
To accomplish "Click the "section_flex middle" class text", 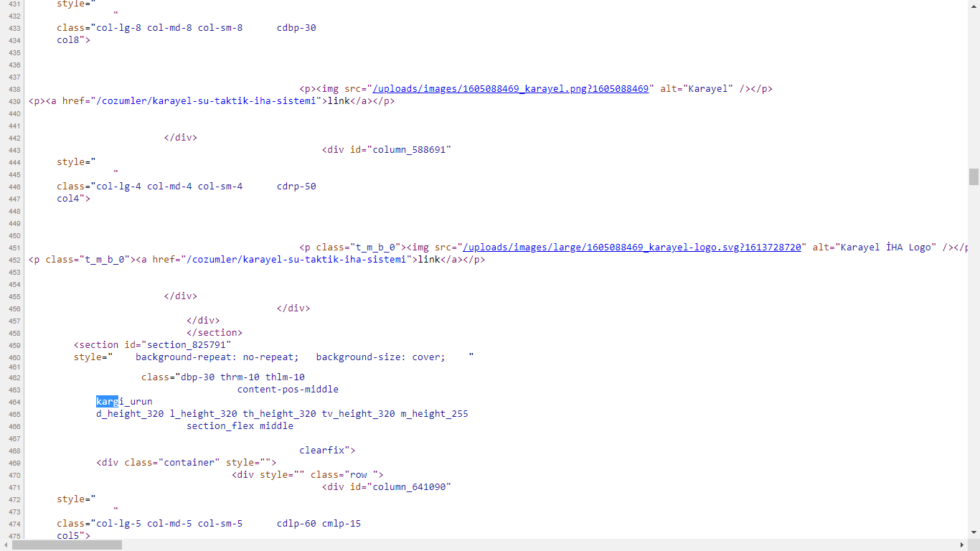I will (x=240, y=426).
